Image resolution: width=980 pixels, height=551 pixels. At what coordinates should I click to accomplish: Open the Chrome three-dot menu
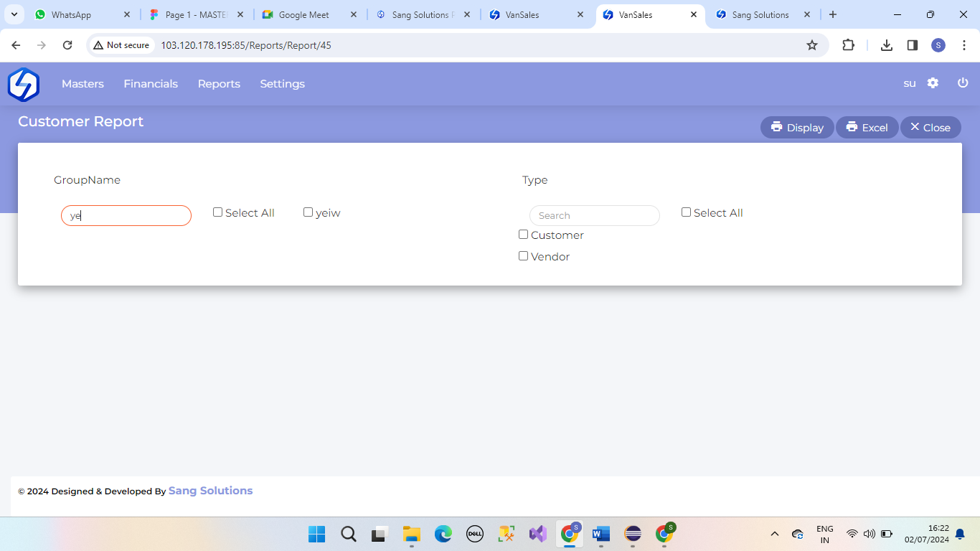click(963, 45)
